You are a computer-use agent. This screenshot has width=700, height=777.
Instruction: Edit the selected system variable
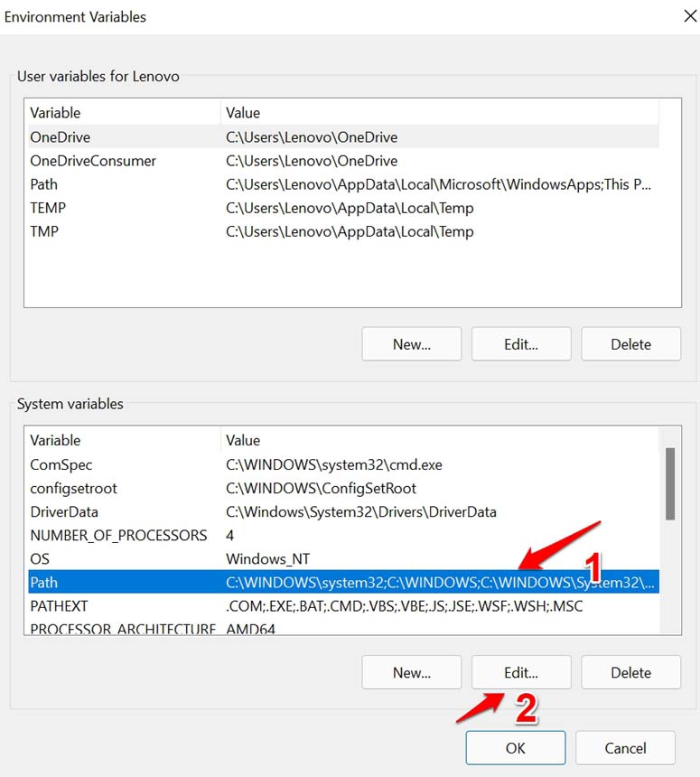click(521, 672)
